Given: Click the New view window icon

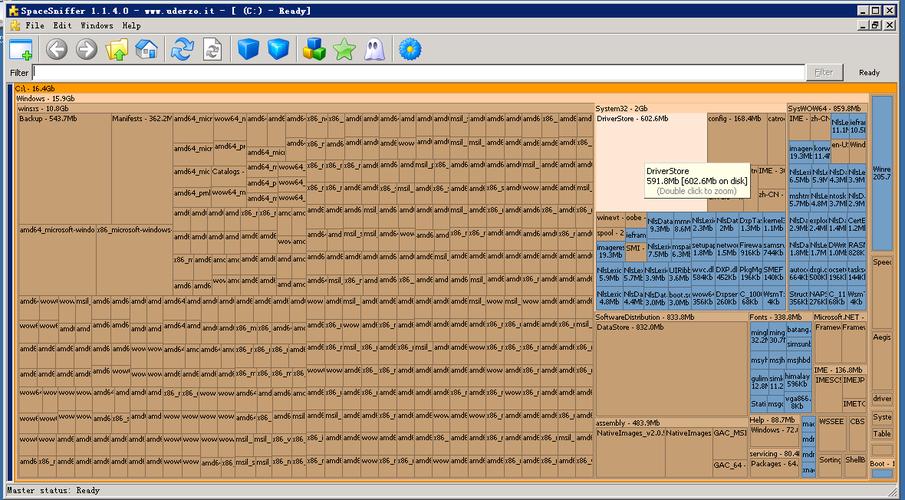Looking at the screenshot, I should pos(21,49).
